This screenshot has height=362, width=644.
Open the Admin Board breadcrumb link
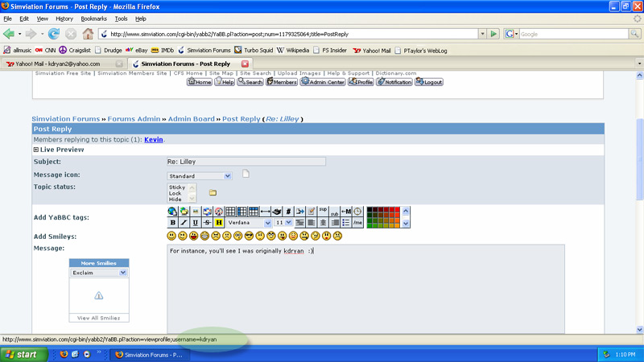(x=191, y=119)
